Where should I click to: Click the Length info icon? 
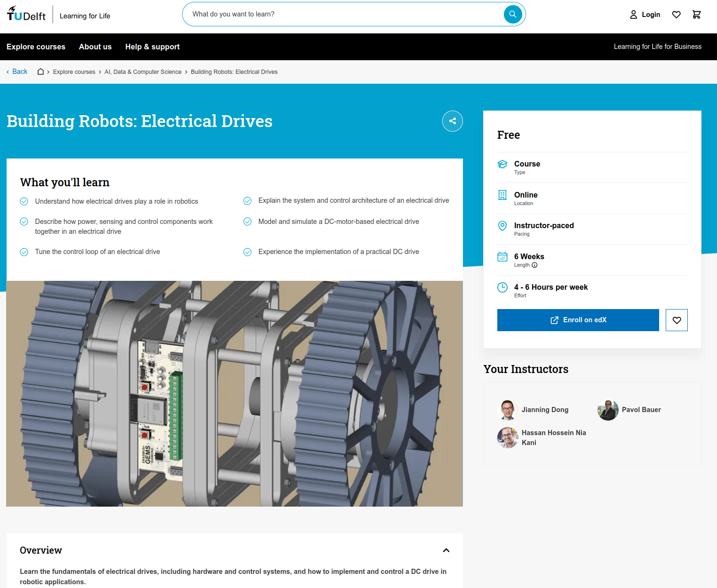534,265
